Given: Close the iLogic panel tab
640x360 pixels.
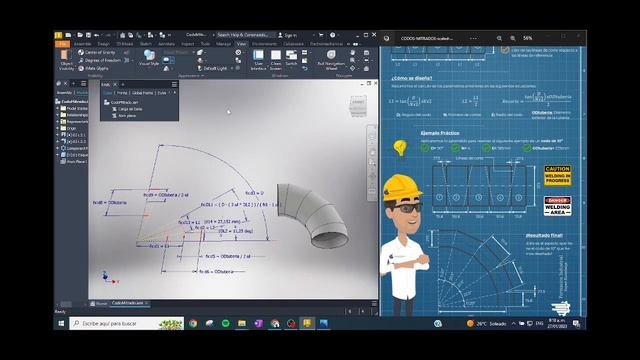Looking at the screenshot, I should (x=115, y=84).
